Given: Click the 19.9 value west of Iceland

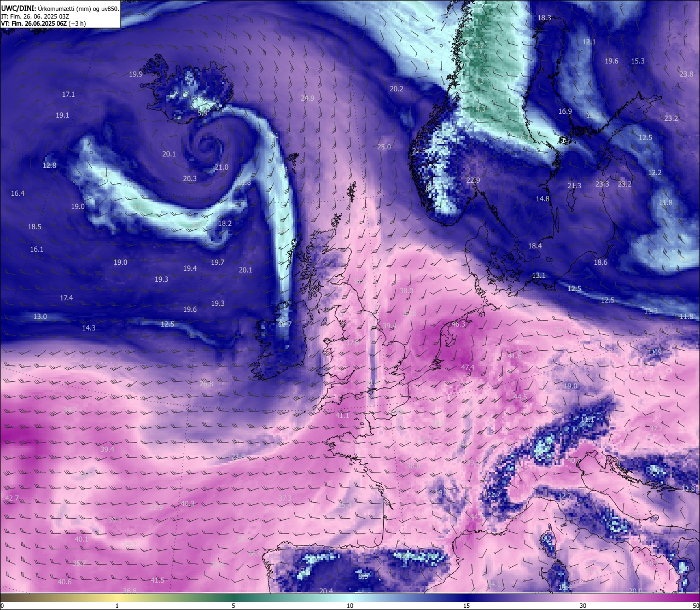Looking at the screenshot, I should 136,74.
